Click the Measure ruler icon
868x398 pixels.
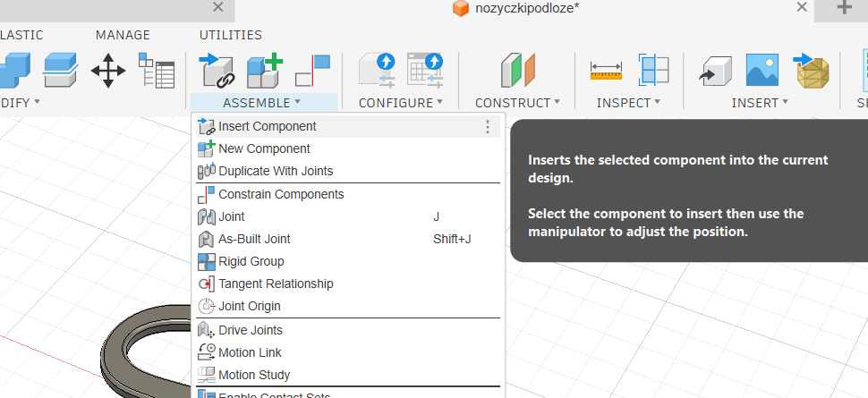pos(606,70)
